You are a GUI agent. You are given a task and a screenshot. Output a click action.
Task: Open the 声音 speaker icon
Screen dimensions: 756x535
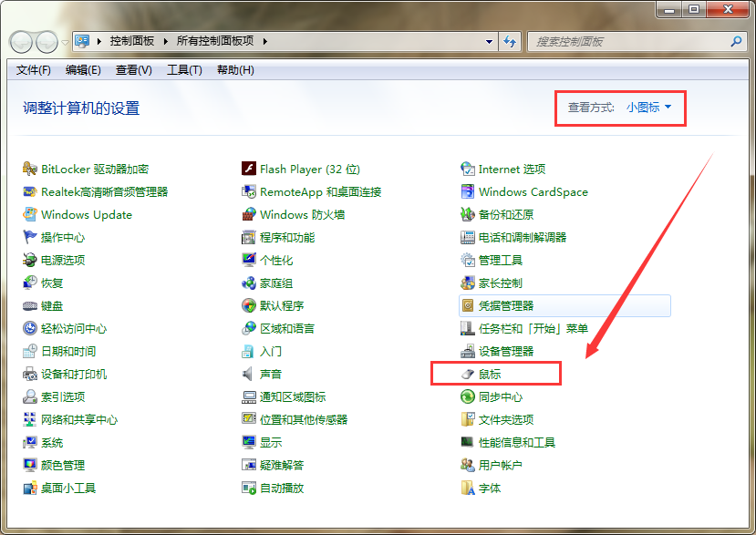[x=249, y=375]
